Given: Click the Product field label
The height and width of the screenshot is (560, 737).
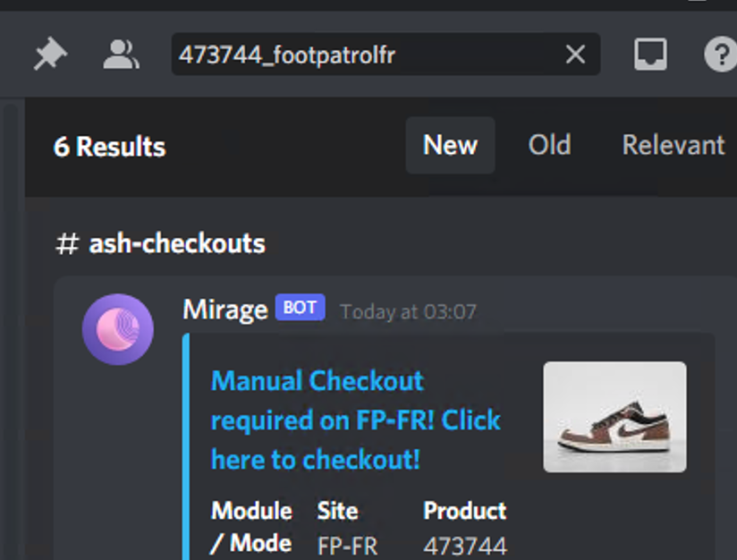Looking at the screenshot, I should [465, 511].
